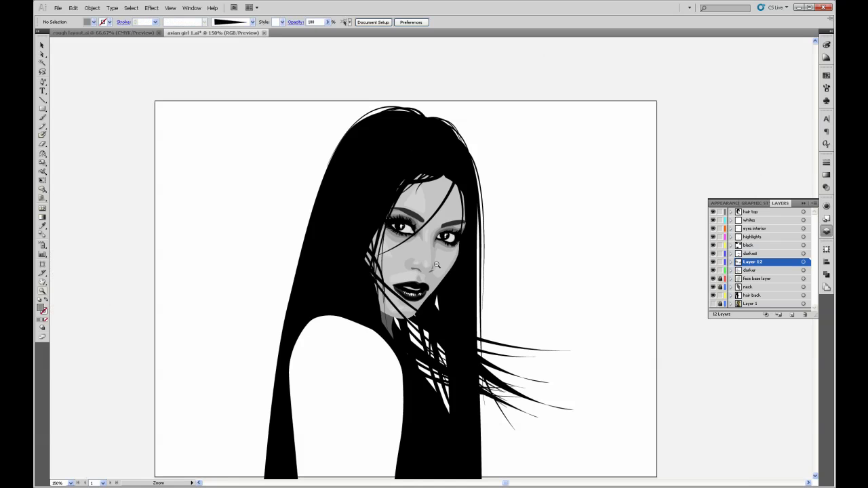The width and height of the screenshot is (868, 488).
Task: Switch to the Appearance panel tab
Action: click(x=724, y=203)
